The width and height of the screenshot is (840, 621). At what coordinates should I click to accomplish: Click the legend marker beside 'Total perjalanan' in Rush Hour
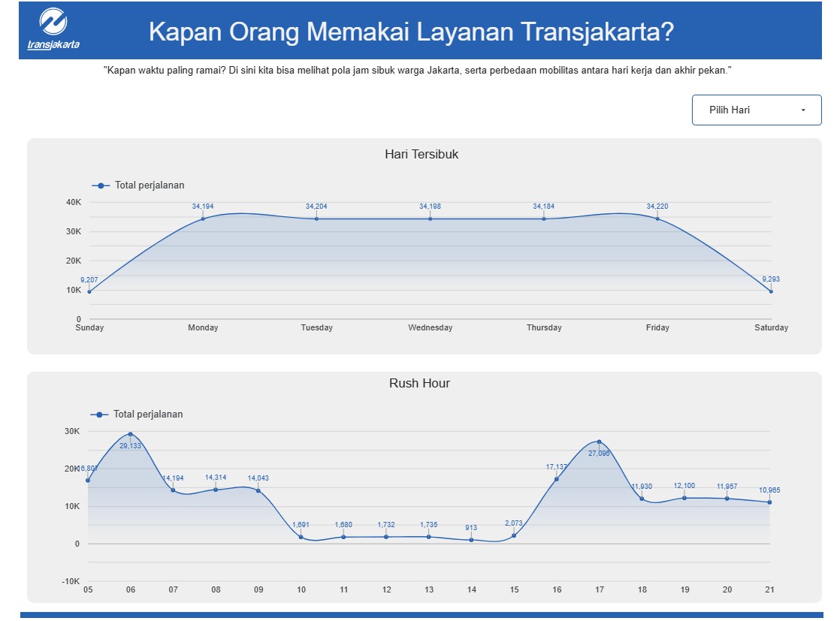coord(100,414)
